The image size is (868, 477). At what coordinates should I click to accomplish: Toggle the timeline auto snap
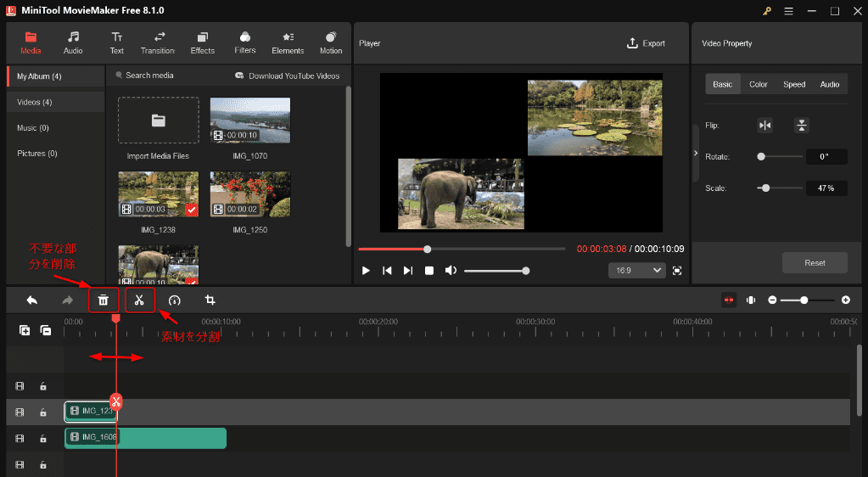tap(729, 300)
